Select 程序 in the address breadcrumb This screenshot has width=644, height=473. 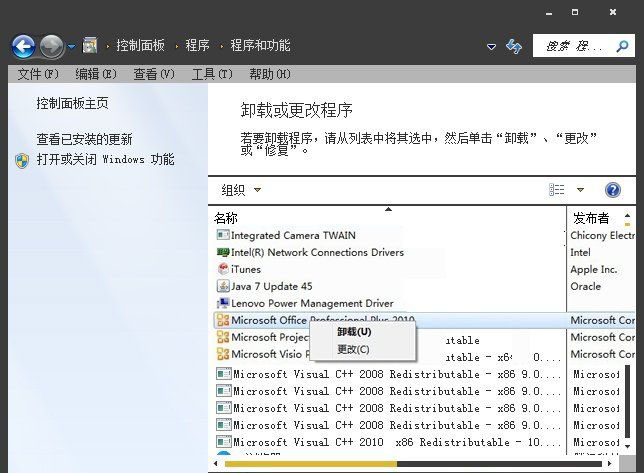click(x=197, y=45)
